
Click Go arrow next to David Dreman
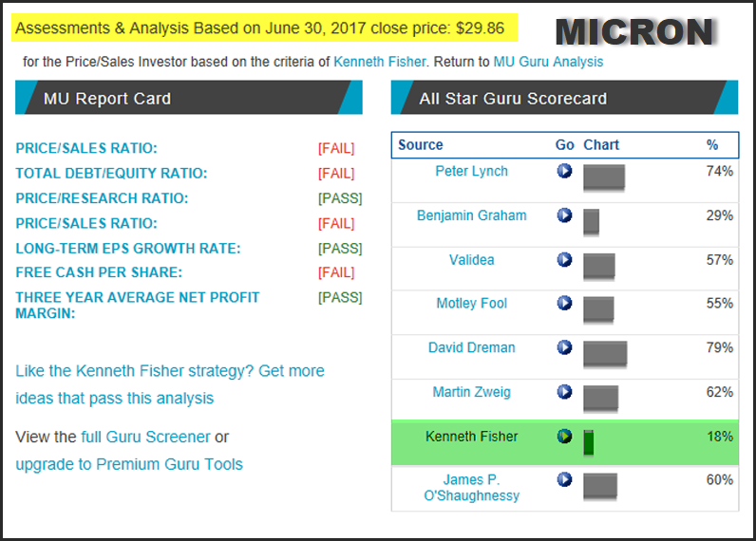[x=564, y=347]
